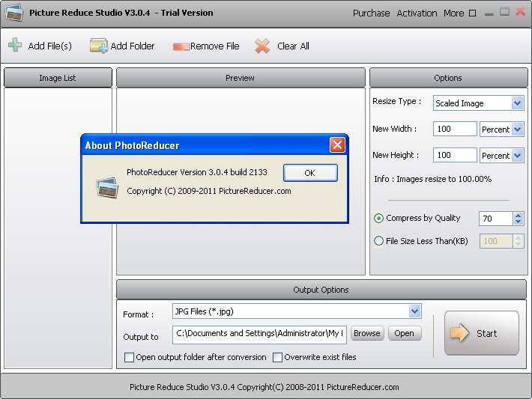532x399 pixels.
Task: Click the red Remove File icon
Action: 181,46
